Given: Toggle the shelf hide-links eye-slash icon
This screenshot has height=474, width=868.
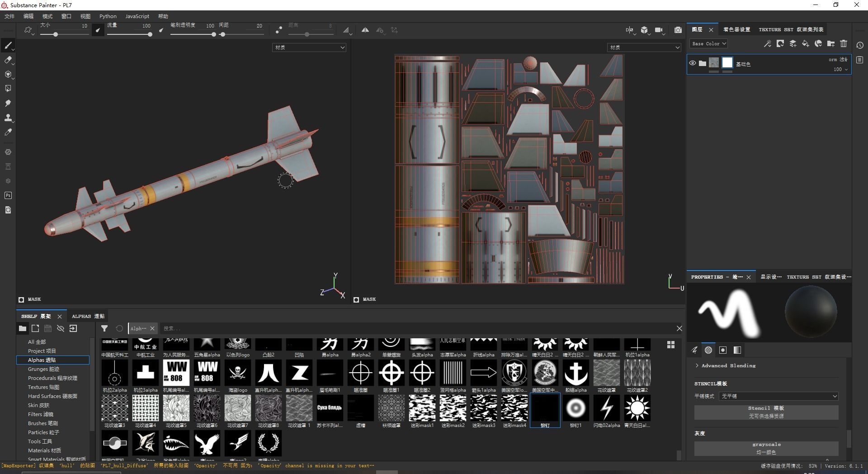Looking at the screenshot, I should (x=61, y=328).
